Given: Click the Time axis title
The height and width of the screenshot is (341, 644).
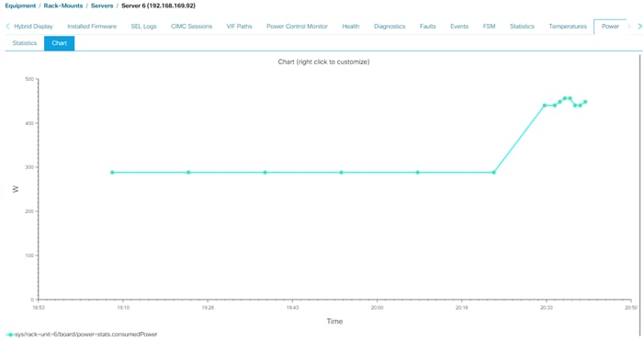Looking at the screenshot, I should 334,322.
